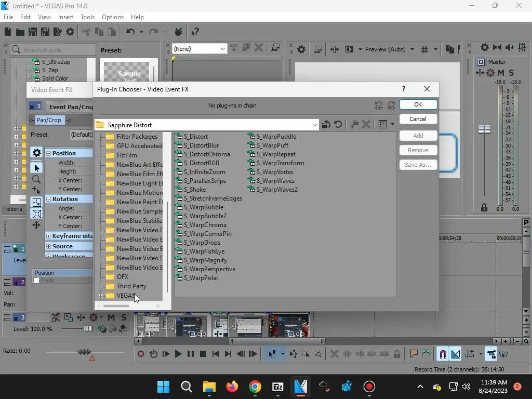532x399 pixels.
Task: Open the (None) preset dropdown
Action: [222, 49]
